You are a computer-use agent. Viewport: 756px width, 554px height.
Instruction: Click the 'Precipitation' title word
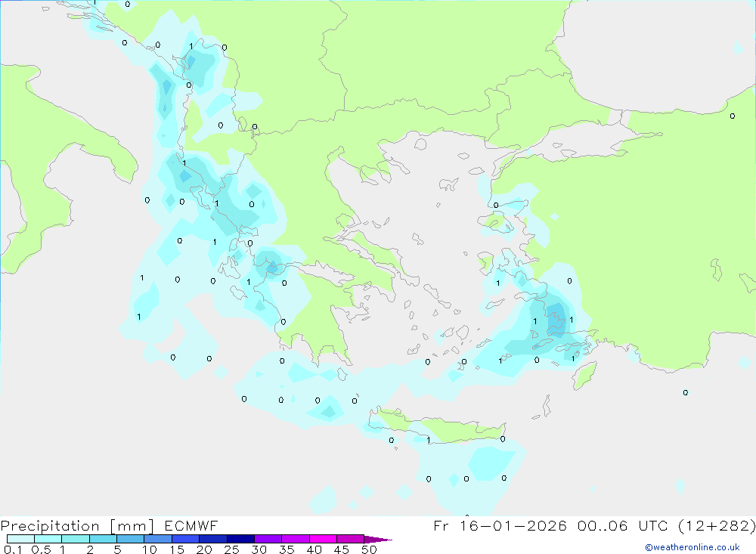pyautogui.click(x=50, y=526)
